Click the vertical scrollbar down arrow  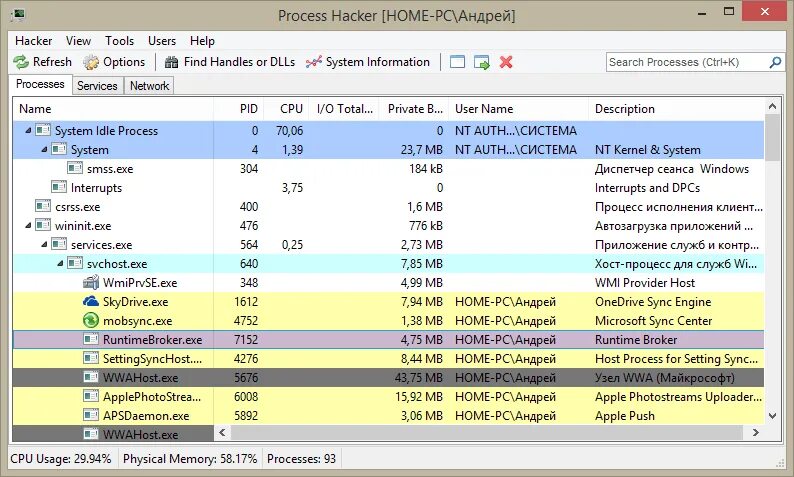click(x=772, y=416)
